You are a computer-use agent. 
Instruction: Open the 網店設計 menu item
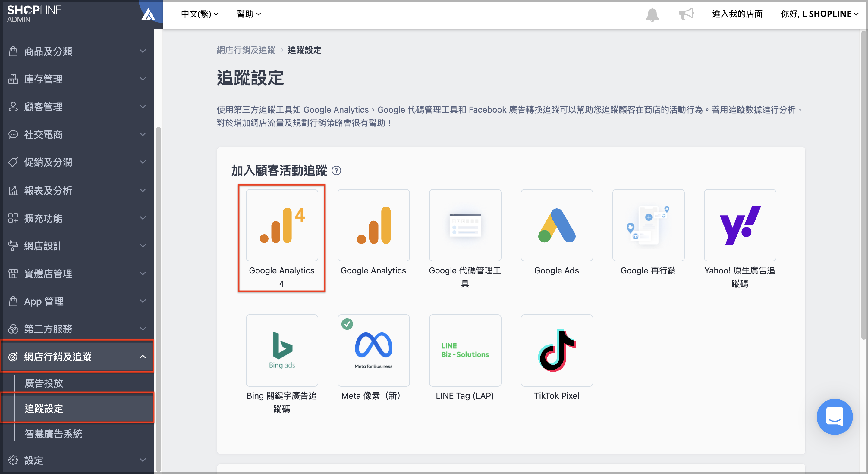click(77, 246)
